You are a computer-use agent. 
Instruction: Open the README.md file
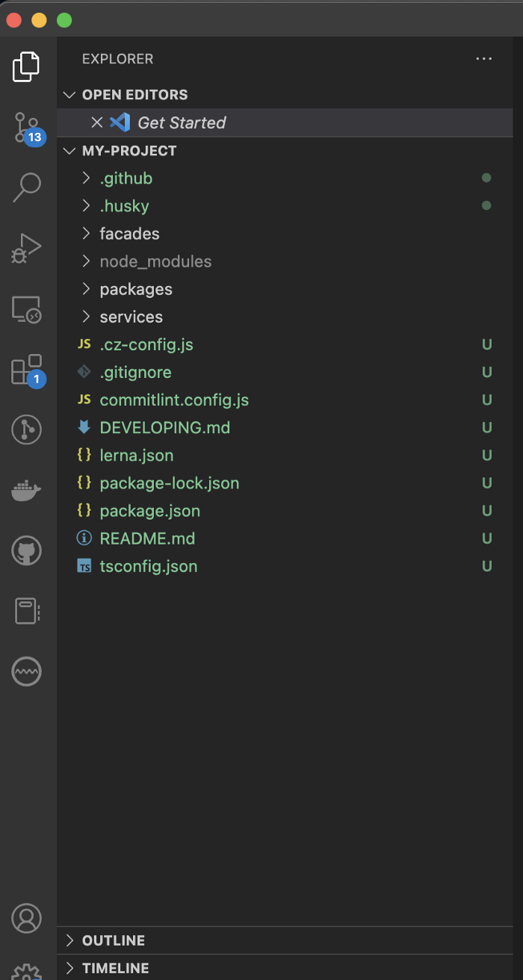[147, 539]
